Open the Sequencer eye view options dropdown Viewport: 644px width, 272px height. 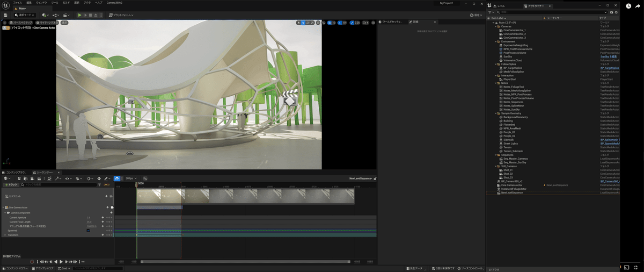[69, 178]
